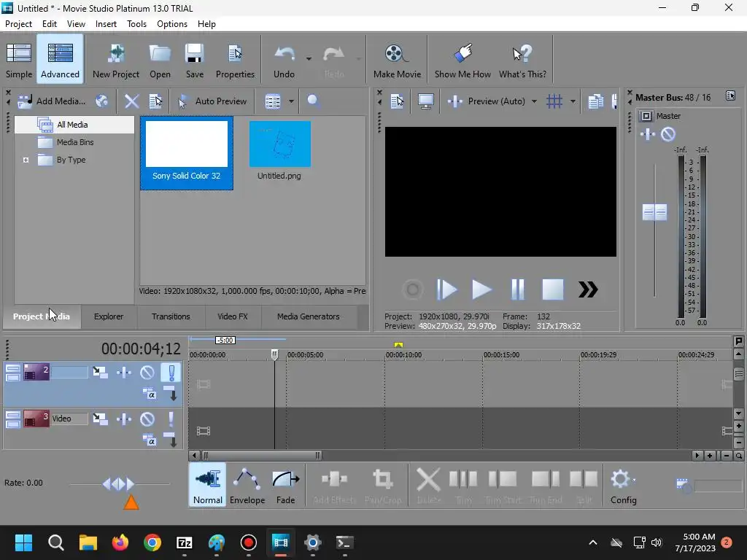Viewport: 747px width, 560px height.
Task: Select the Sony Solid Color 32 thumbnail
Action: [x=186, y=153]
